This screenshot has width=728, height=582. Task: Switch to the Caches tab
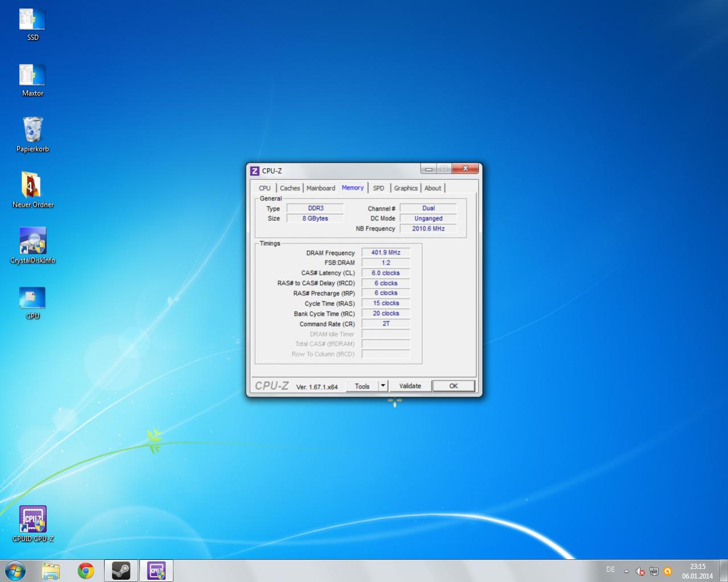pos(290,188)
